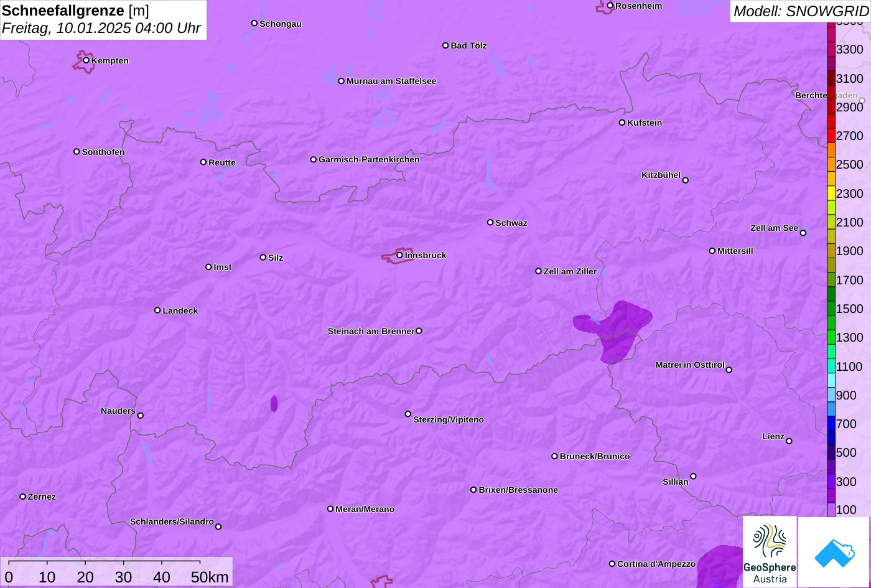Click the Innsbruck city marker

399,255
